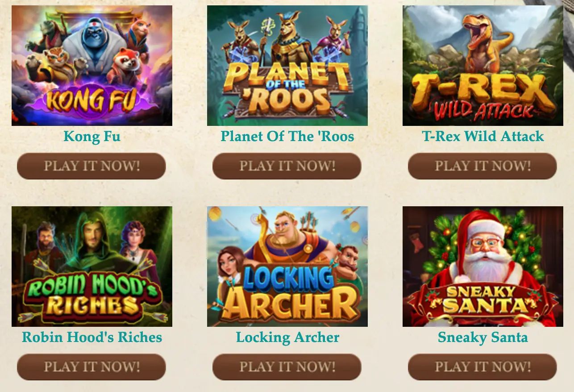Viewport: 574px width, 392px height.
Task: Start Robin Hood's Riches with Play It Now
Action: click(92, 367)
